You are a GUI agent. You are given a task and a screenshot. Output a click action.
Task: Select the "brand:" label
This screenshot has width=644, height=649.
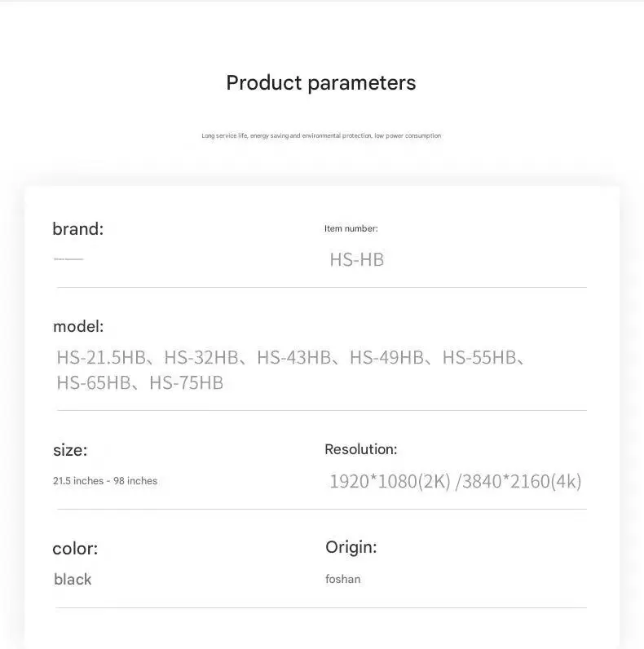point(78,229)
